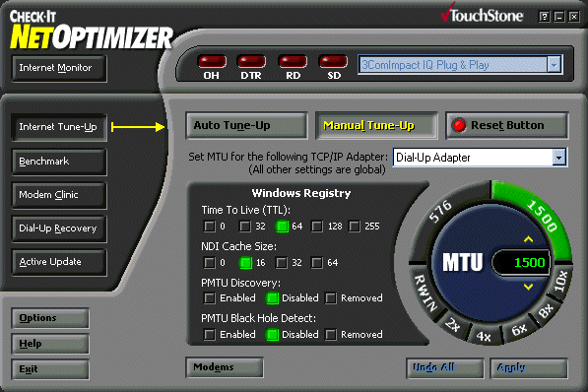Image resolution: width=588 pixels, height=392 pixels.
Task: Click the Reset Button
Action: tap(507, 126)
